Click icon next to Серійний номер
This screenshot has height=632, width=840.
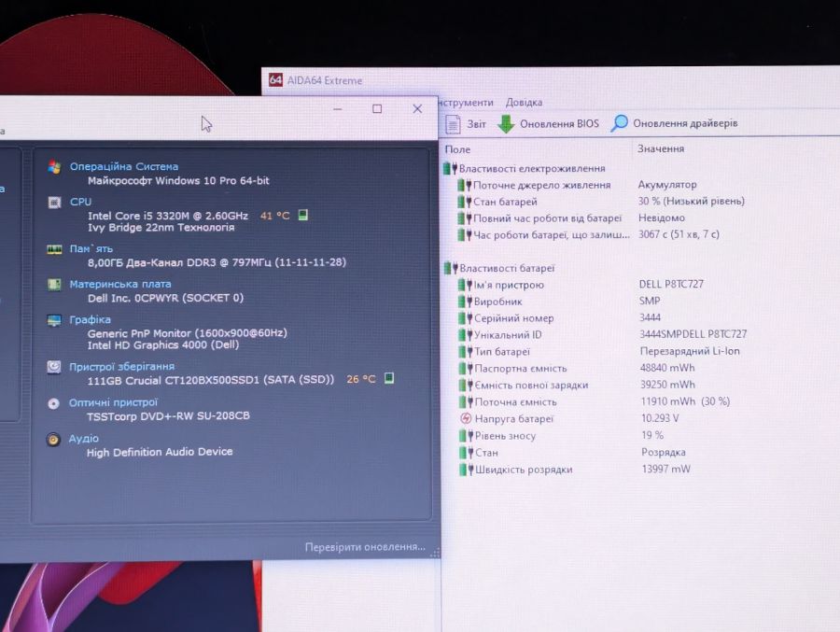(465, 318)
